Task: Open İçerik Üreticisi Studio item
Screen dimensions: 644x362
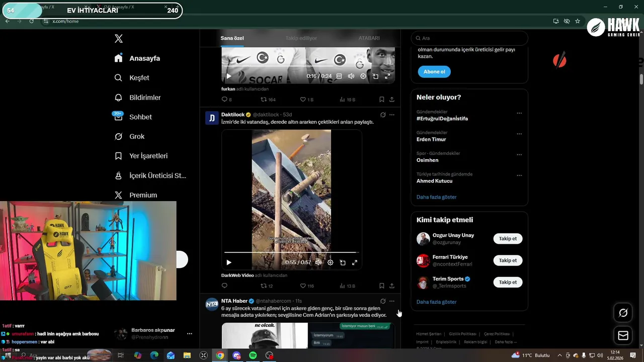Action: [x=150, y=175]
